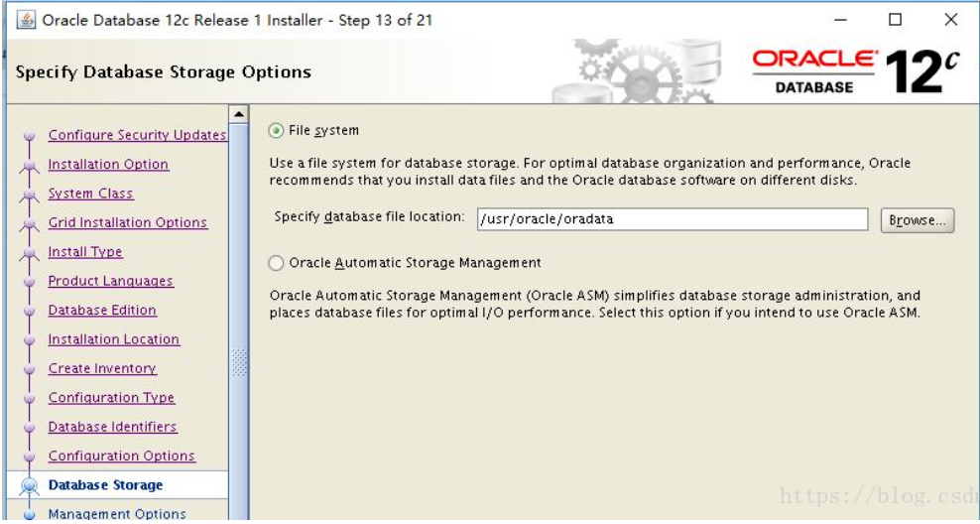Open the Configuration Options step
Image resolution: width=980 pixels, height=524 pixels.
[x=121, y=457]
